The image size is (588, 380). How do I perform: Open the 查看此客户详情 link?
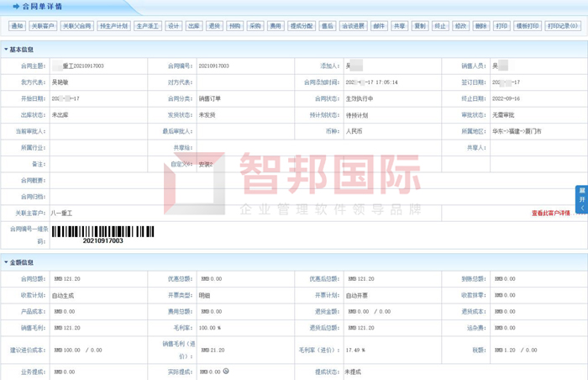point(550,214)
